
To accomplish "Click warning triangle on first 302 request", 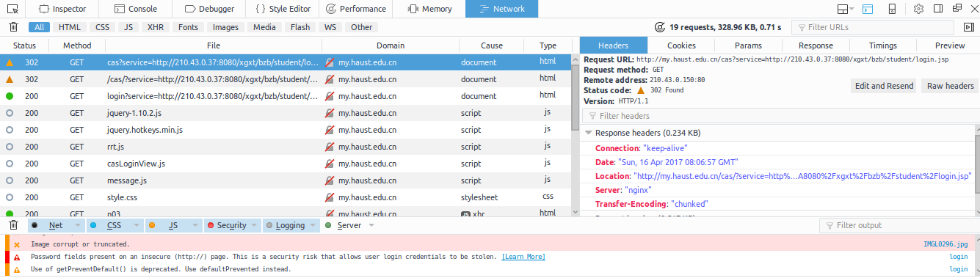I will click(10, 63).
